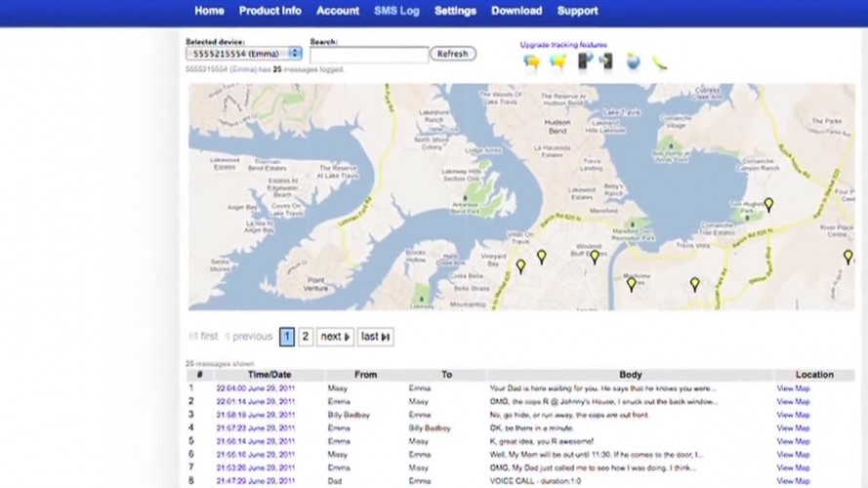
Task: Click the Location column header
Action: tap(814, 375)
